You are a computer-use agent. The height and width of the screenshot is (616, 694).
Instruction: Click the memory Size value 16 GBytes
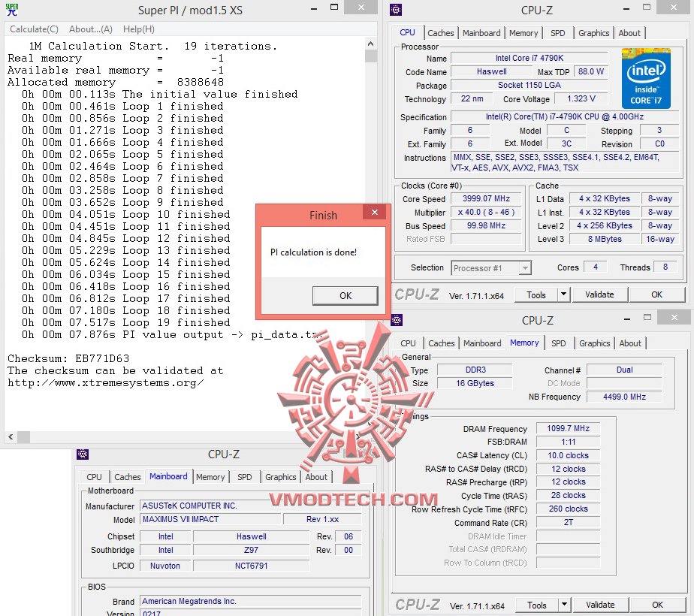coord(475,383)
